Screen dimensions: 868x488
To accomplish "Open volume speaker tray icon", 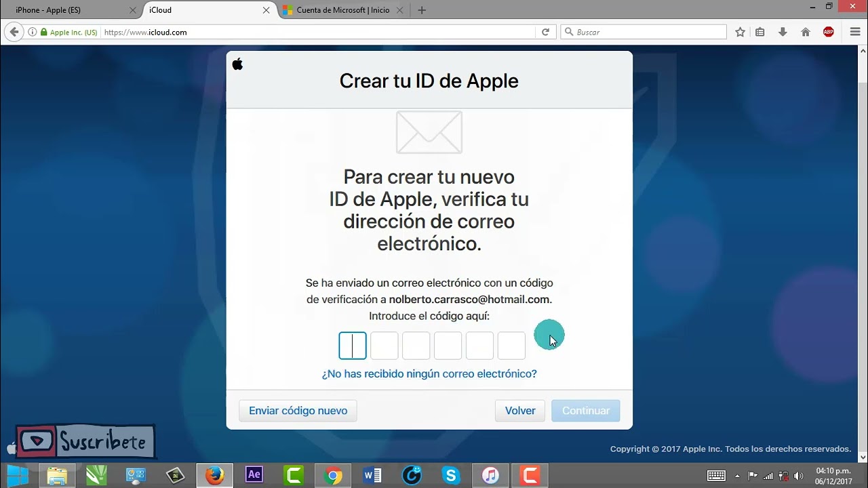I will 798,476.
